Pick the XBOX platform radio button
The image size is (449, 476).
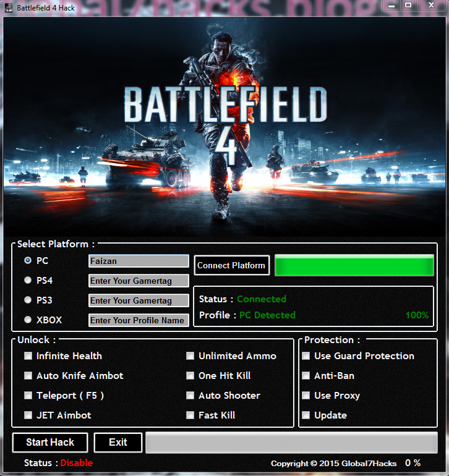coord(28,320)
